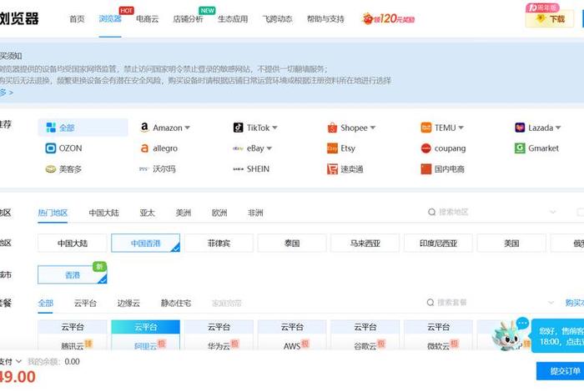The width and height of the screenshot is (584, 392).
Task: Select the 全部 package tab
Action: click(45, 304)
